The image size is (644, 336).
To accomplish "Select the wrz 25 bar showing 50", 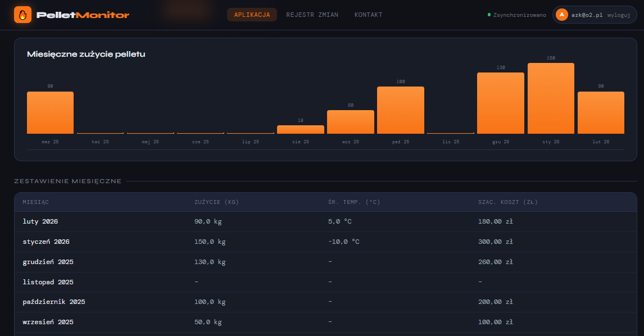I will click(350, 122).
